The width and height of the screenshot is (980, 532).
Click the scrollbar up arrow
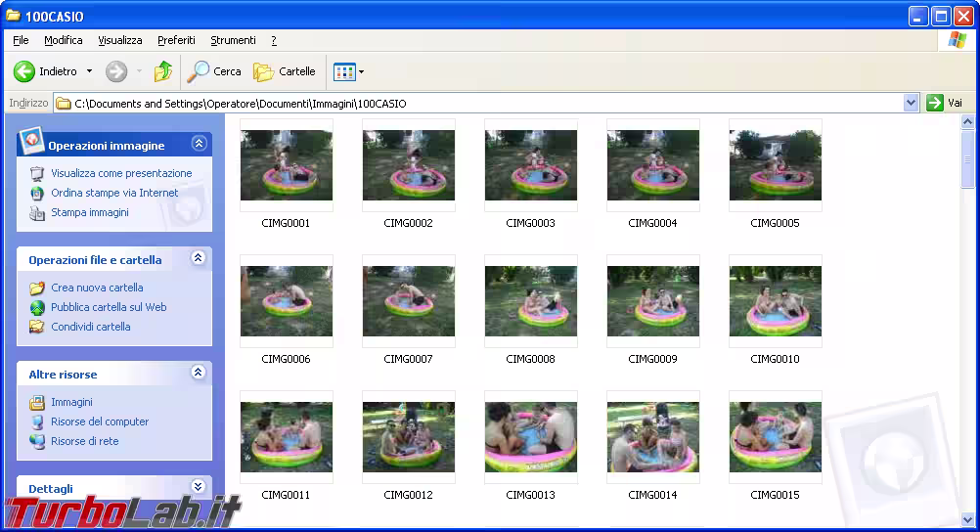tap(967, 122)
